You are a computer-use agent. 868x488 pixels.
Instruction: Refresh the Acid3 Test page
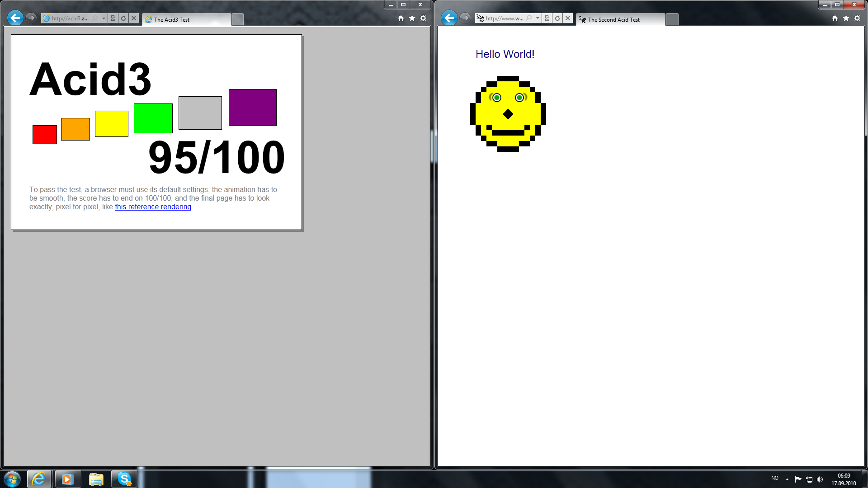[x=123, y=18]
